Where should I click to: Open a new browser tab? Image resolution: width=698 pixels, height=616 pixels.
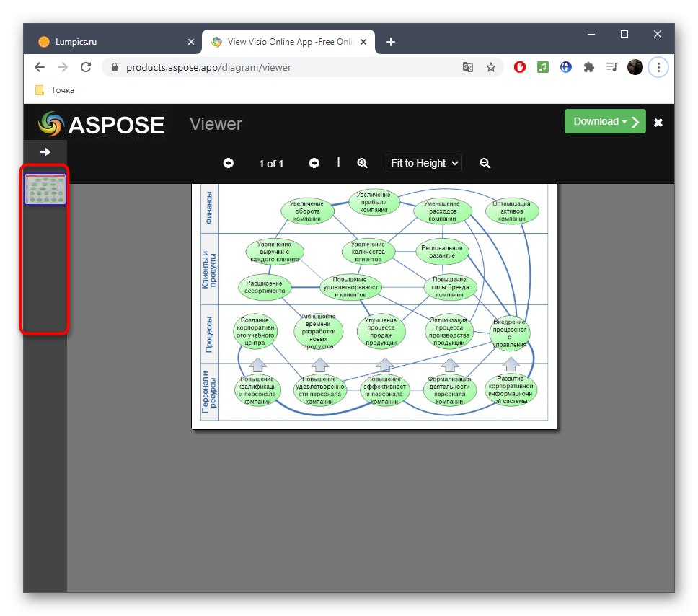click(x=390, y=42)
